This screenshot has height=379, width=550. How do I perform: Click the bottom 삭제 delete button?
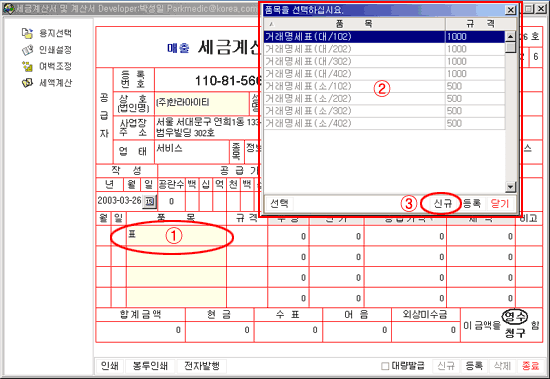click(502, 366)
